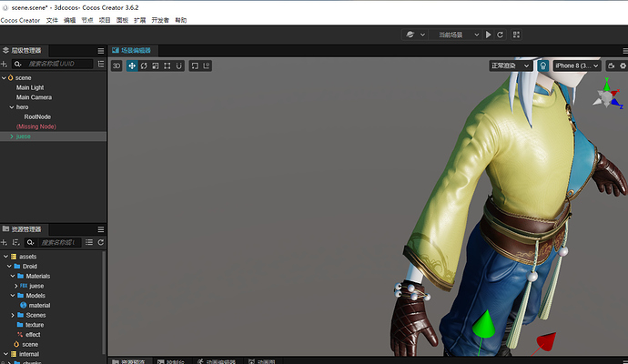Viewport: 628px width, 364px height.
Task: Collapse the Droid folder
Action: click(x=9, y=267)
